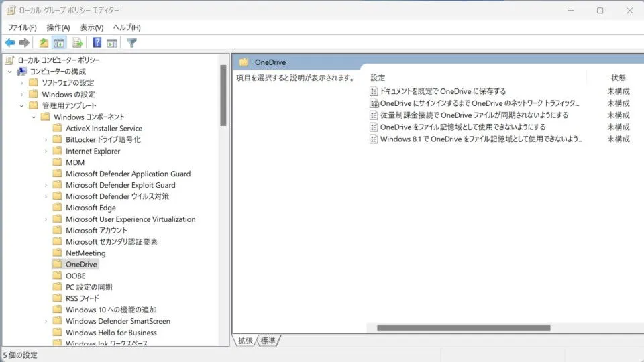Click the ローカル コンピューター ポリシー root icon
The image size is (644, 362).
pyautogui.click(x=10, y=60)
